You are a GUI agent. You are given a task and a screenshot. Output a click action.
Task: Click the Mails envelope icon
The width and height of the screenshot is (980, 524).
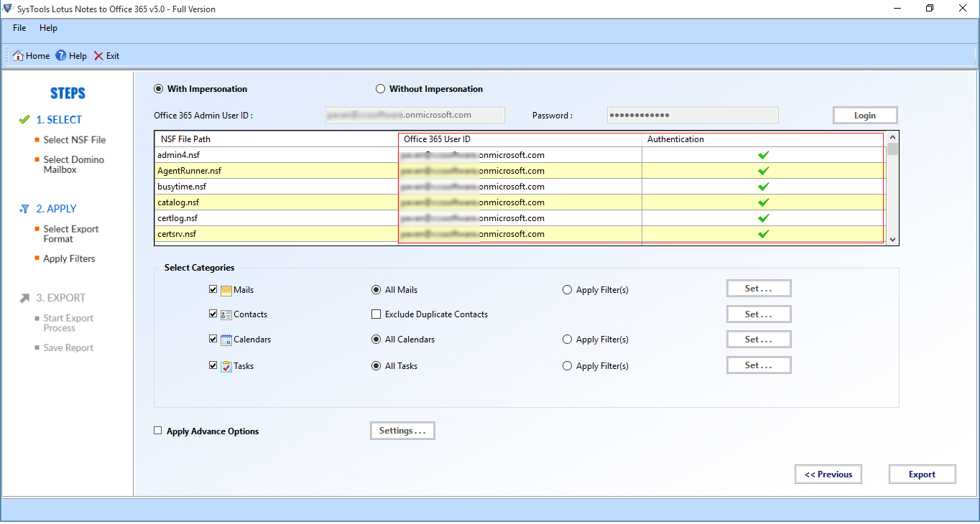tap(226, 291)
